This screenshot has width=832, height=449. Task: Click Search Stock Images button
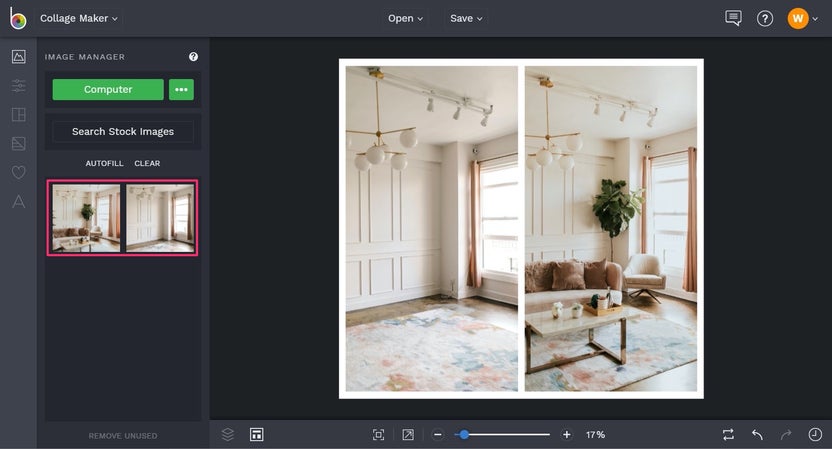(123, 131)
